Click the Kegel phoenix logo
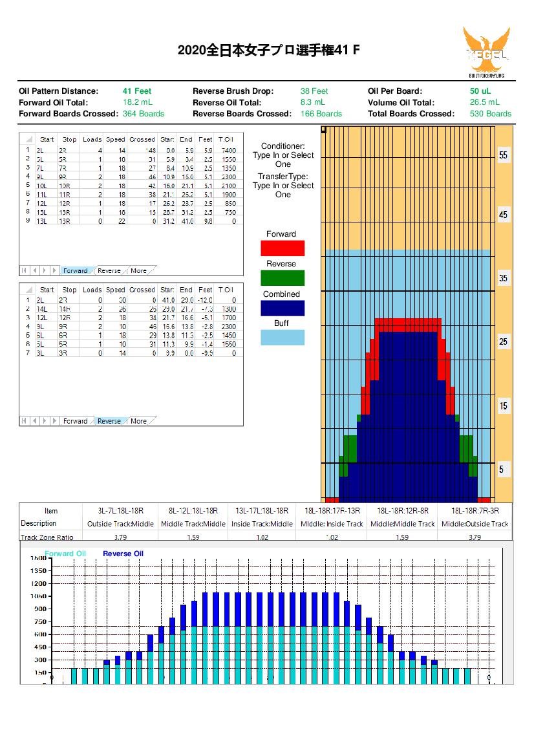Viewport: 534px width, 756px height. 486,52
